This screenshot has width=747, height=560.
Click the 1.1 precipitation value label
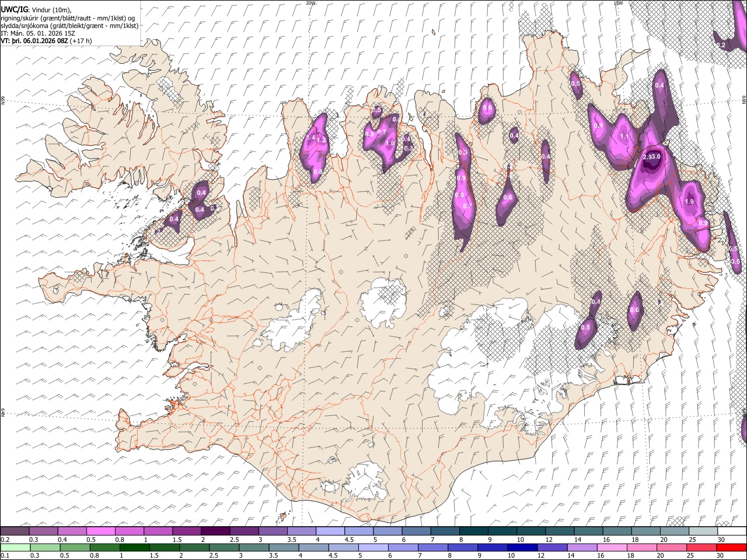[624, 136]
